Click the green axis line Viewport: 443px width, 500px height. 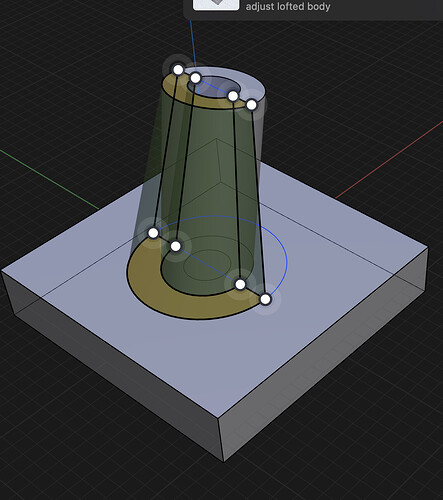pyautogui.click(x=49, y=180)
